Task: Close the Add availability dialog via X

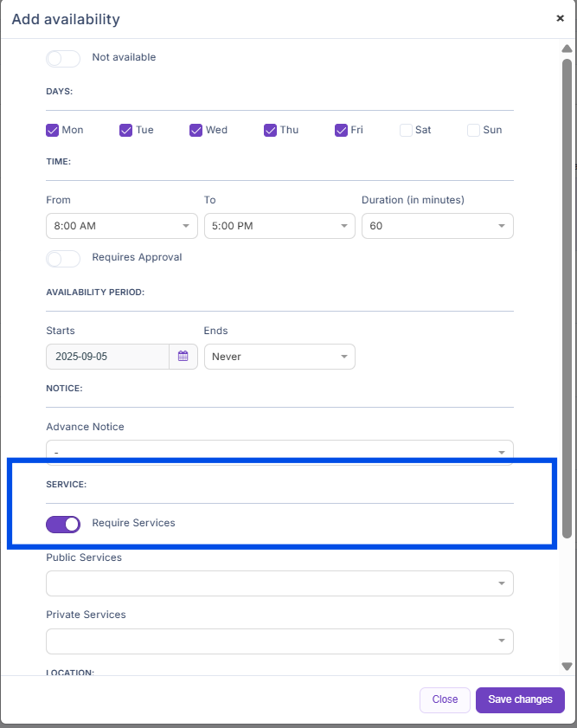Action: point(560,18)
